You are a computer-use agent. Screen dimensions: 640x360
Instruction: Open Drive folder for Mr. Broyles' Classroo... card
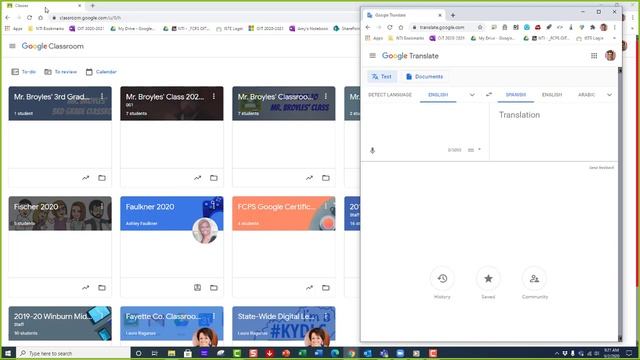(326, 178)
